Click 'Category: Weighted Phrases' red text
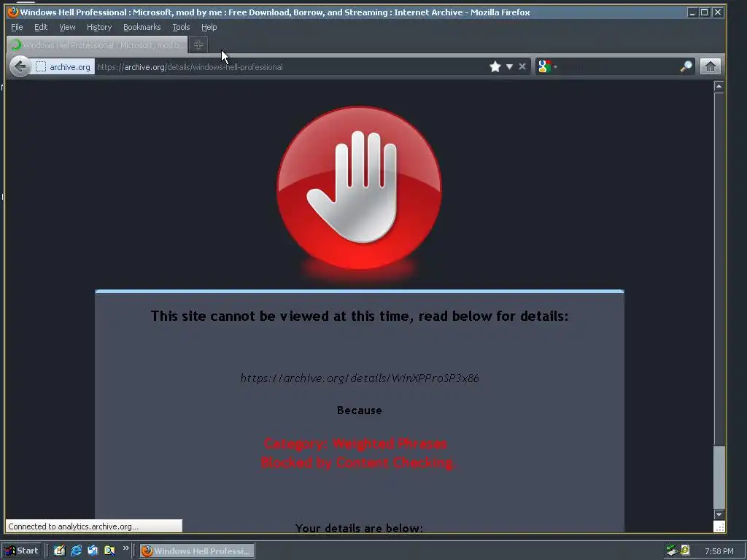Screen dimensions: 747x560 (x=355, y=444)
